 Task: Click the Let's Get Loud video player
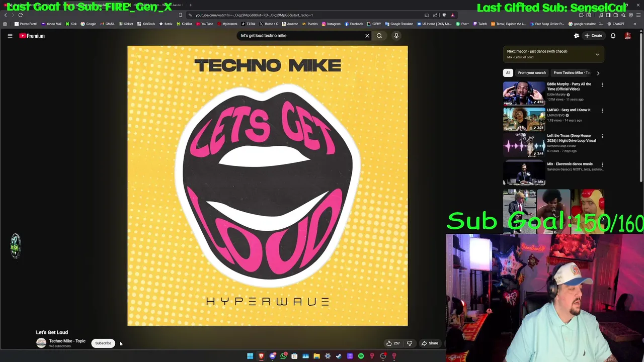tap(268, 186)
